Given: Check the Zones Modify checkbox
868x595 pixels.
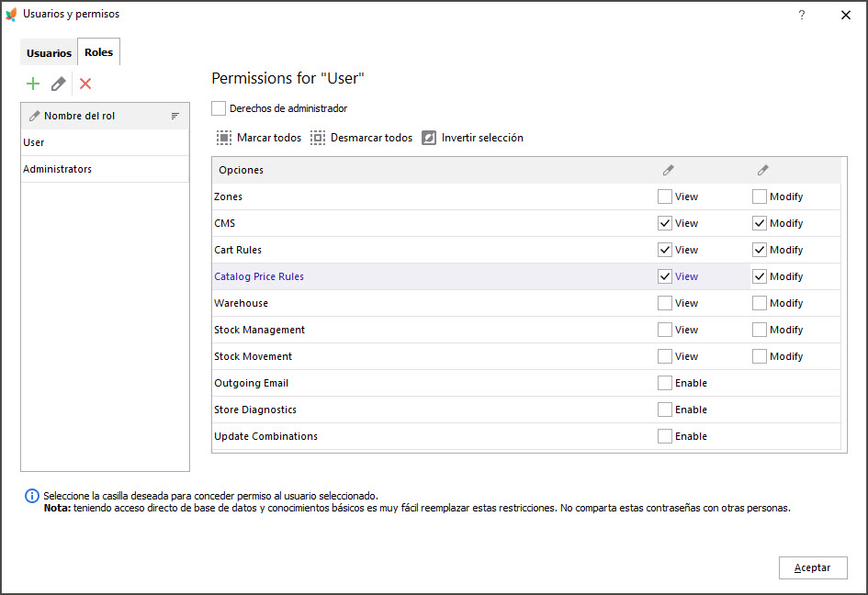Looking at the screenshot, I should coord(760,196).
